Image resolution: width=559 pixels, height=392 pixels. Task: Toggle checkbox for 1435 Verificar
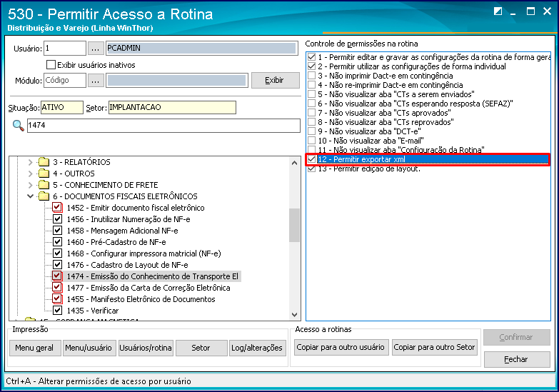tap(57, 311)
